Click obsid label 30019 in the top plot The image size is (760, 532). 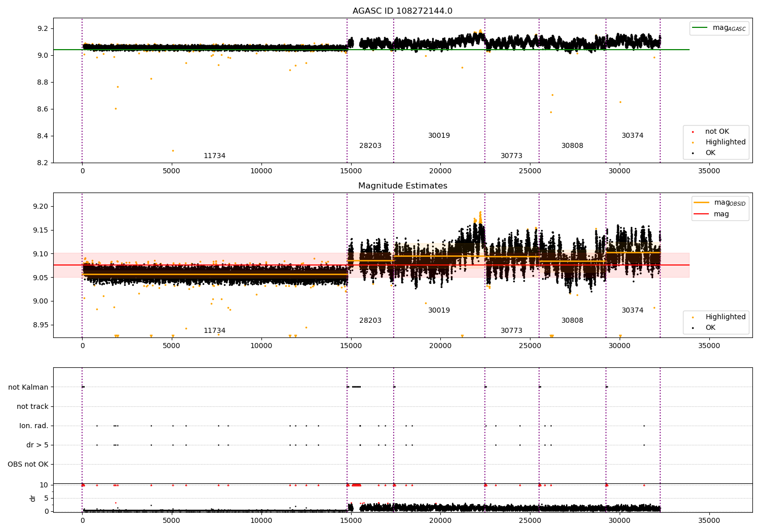pos(439,136)
